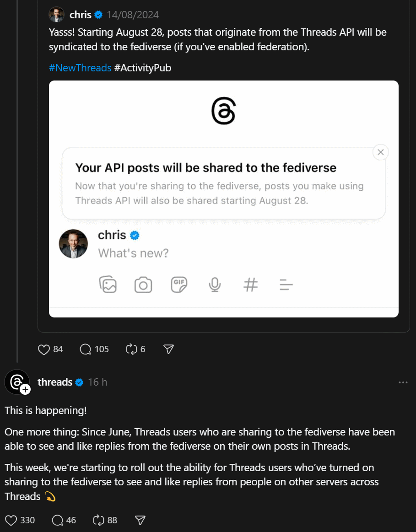Open the threads account avatar
Screen dimensions: 416x532
click(x=17, y=382)
